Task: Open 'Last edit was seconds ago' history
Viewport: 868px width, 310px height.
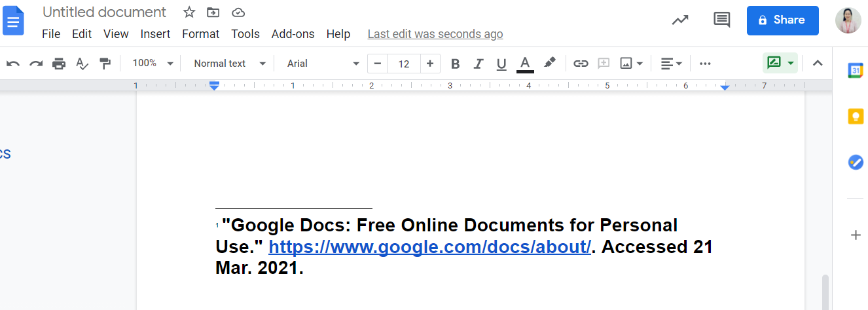Action: 435,34
